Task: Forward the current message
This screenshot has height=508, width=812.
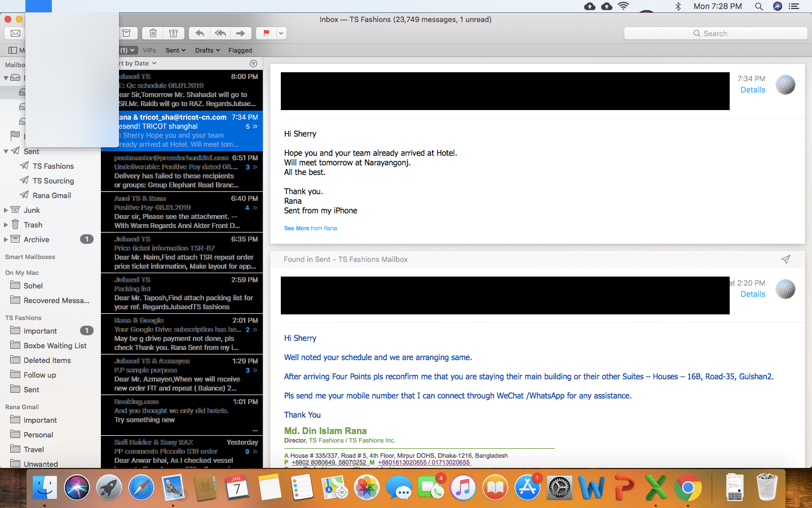Action: [x=241, y=33]
